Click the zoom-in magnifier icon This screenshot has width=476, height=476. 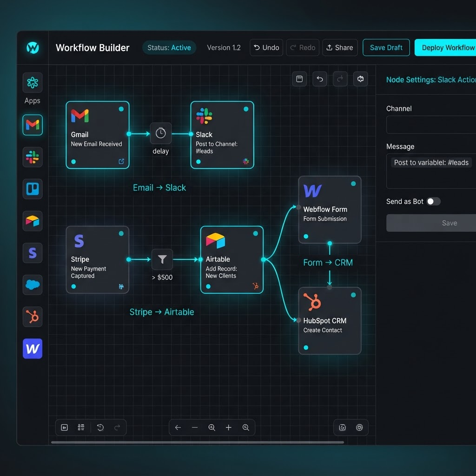pyautogui.click(x=212, y=428)
